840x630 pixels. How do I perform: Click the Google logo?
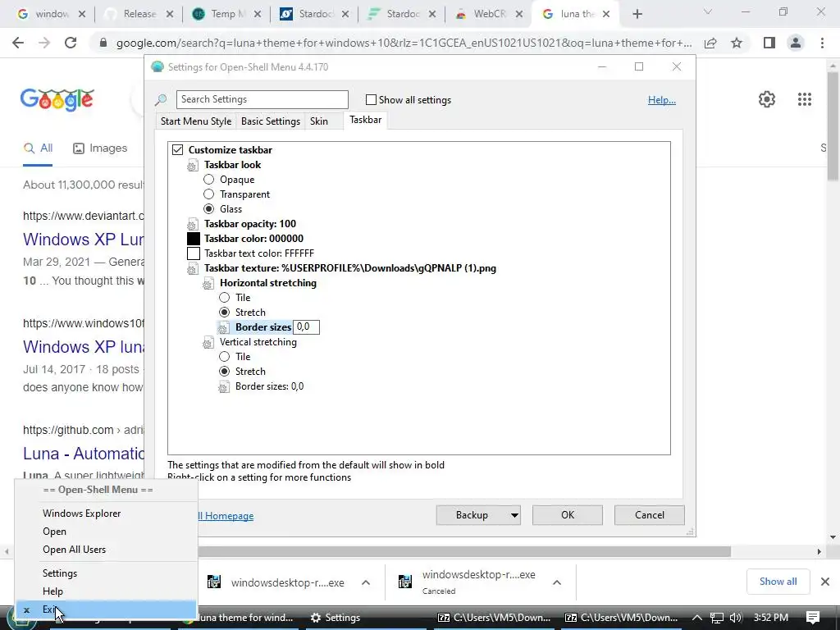point(57,99)
